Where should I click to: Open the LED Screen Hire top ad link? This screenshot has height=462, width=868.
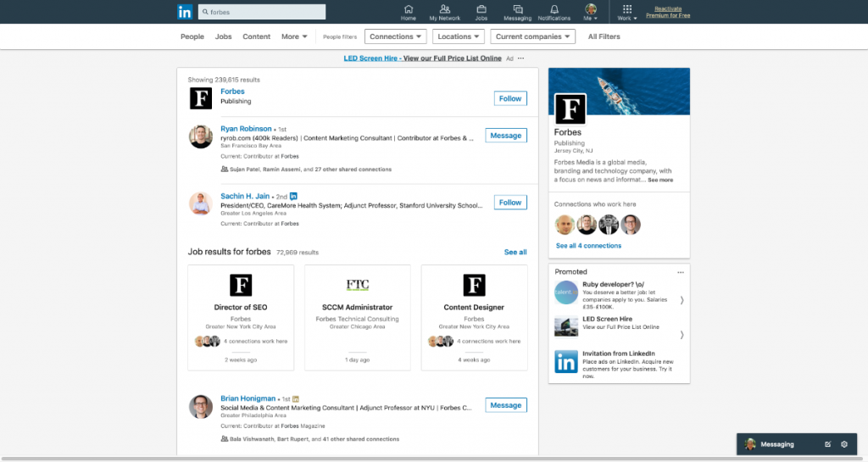(x=422, y=58)
